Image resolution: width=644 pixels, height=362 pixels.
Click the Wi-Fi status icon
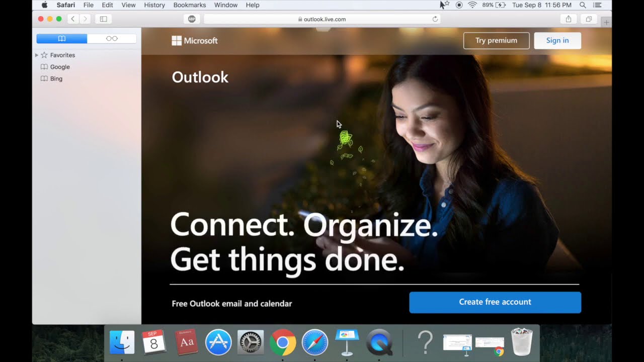pos(472,5)
